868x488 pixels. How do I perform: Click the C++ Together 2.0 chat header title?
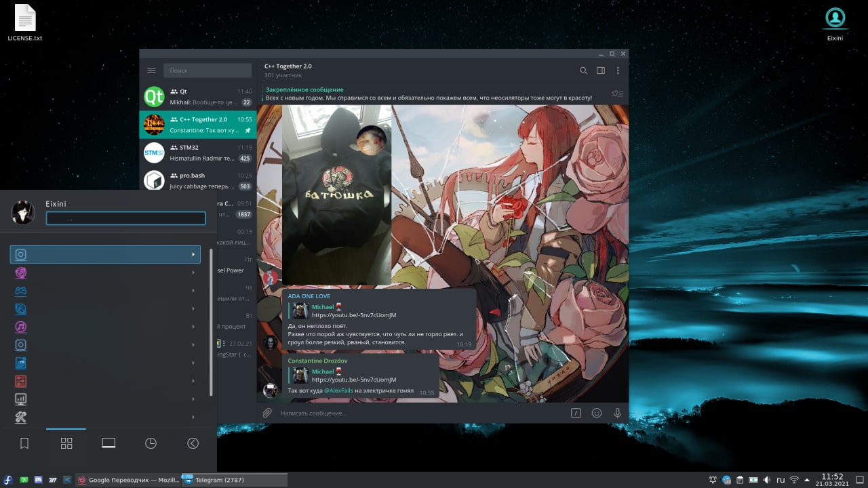coord(288,66)
